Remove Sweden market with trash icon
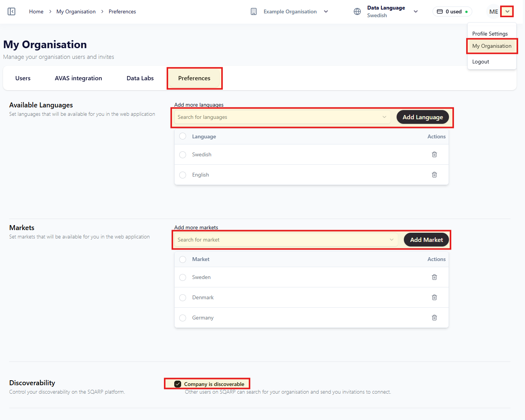Viewport: 525px width, 420px height. [434, 277]
